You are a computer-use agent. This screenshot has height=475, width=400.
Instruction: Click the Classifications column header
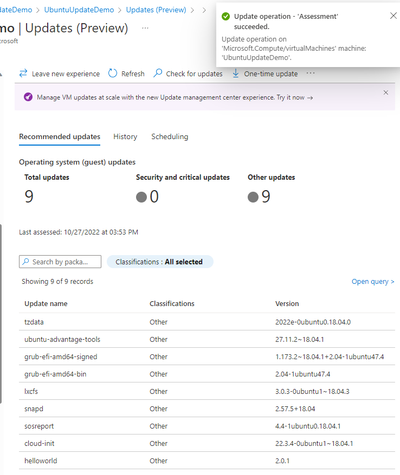[x=172, y=304]
